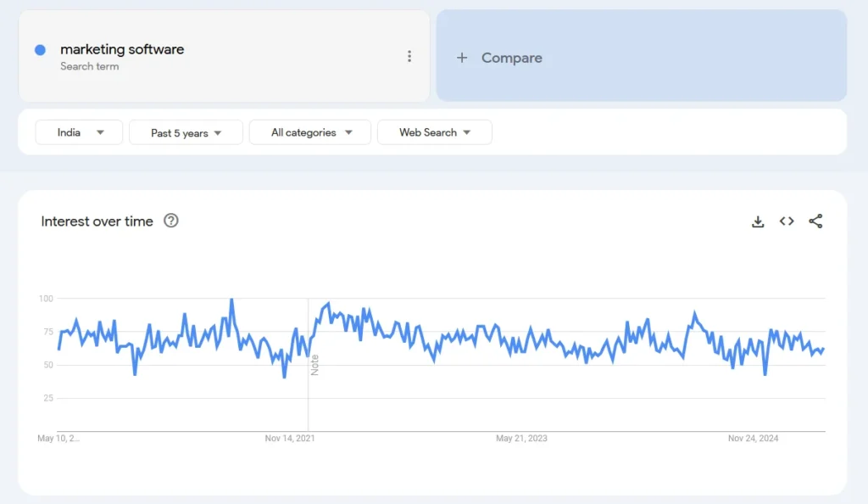The width and height of the screenshot is (868, 504).
Task: Click the plus icon in the Compare box
Action: (462, 58)
